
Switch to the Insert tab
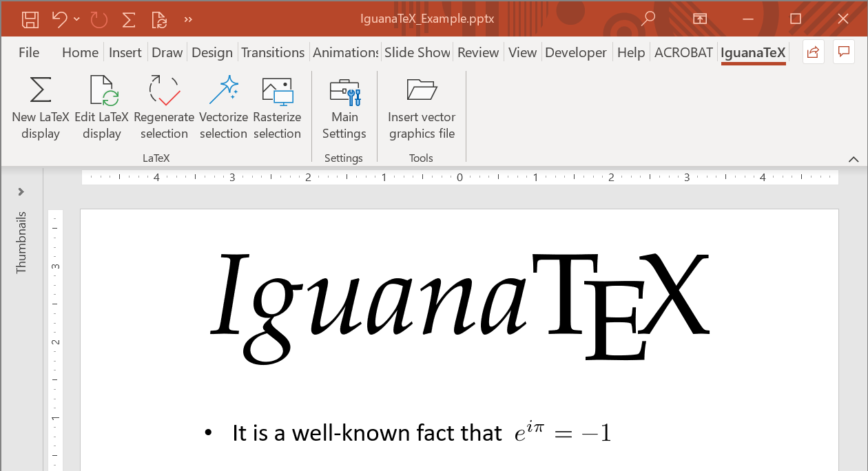[x=125, y=52]
